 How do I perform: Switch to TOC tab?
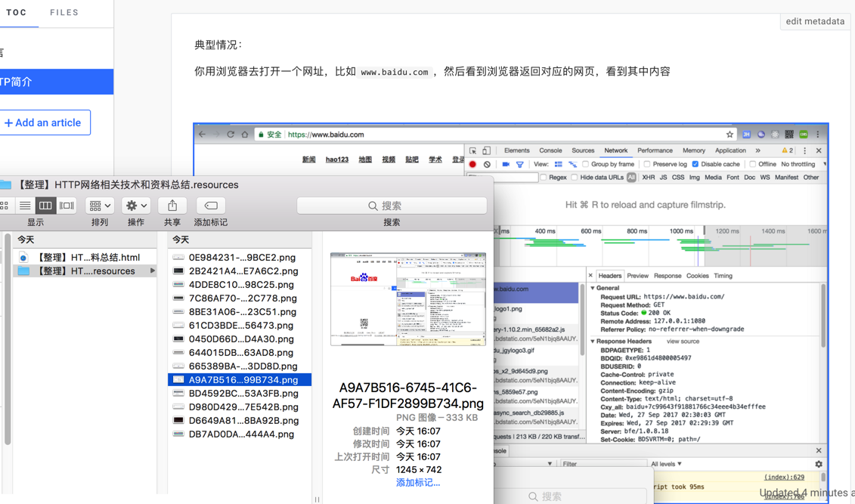(x=17, y=13)
